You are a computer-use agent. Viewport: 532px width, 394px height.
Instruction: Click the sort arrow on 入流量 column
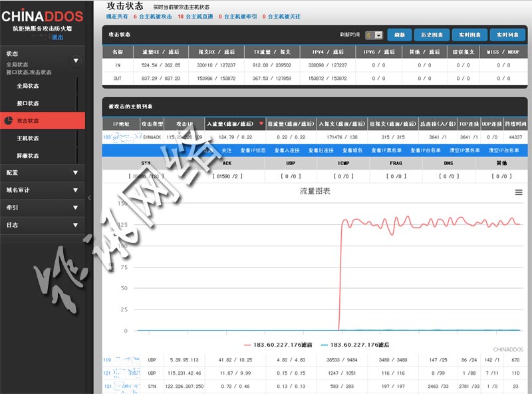click(x=261, y=124)
